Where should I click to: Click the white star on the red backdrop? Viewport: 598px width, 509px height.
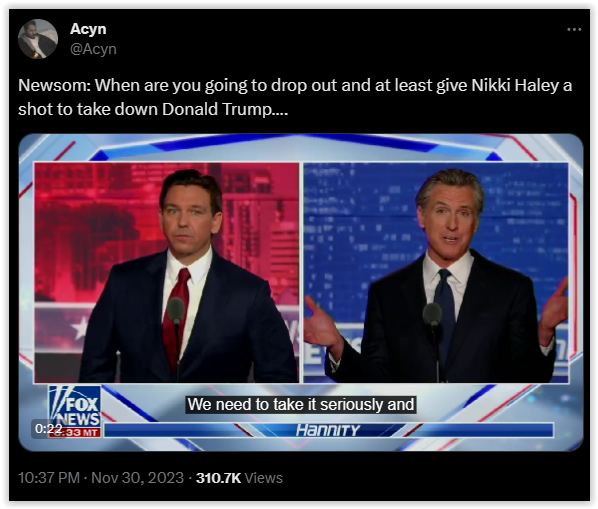(79, 328)
